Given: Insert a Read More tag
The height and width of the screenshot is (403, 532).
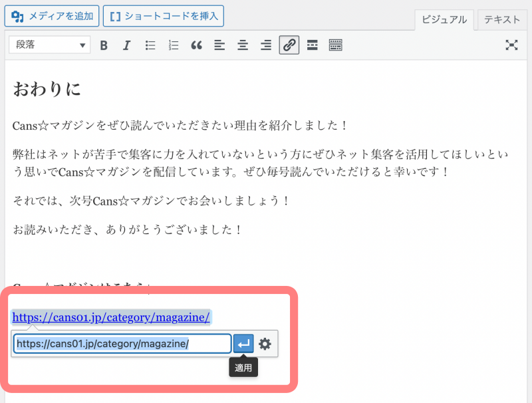Looking at the screenshot, I should (312, 45).
